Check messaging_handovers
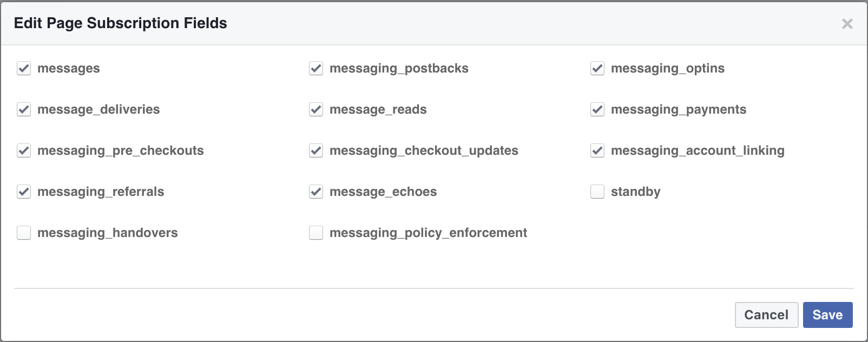 (x=24, y=233)
